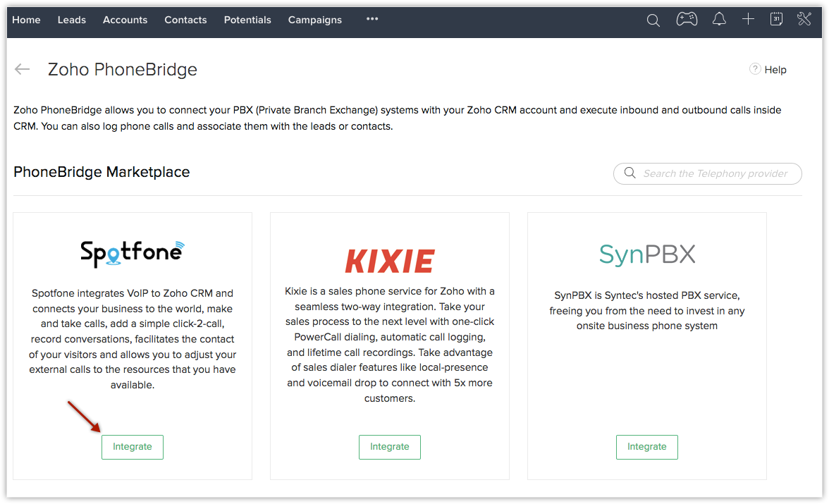Click the KIXIE logo
This screenshot has width=829, height=504.
(x=390, y=261)
